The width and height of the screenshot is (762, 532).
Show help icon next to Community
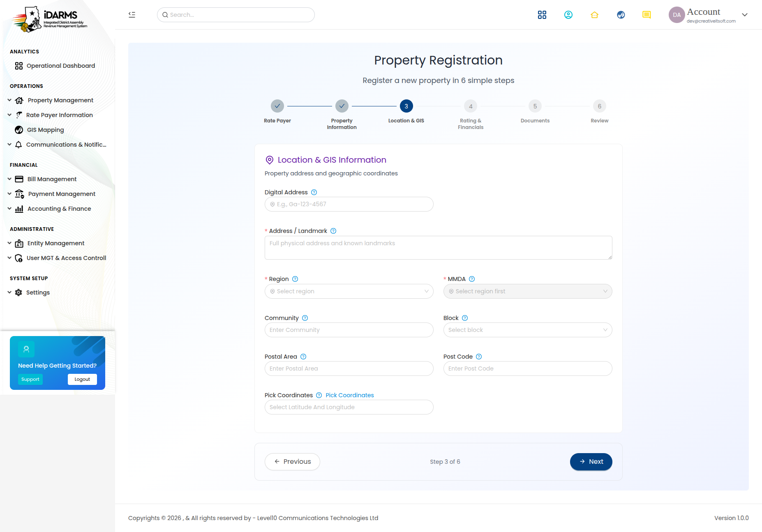pos(305,318)
